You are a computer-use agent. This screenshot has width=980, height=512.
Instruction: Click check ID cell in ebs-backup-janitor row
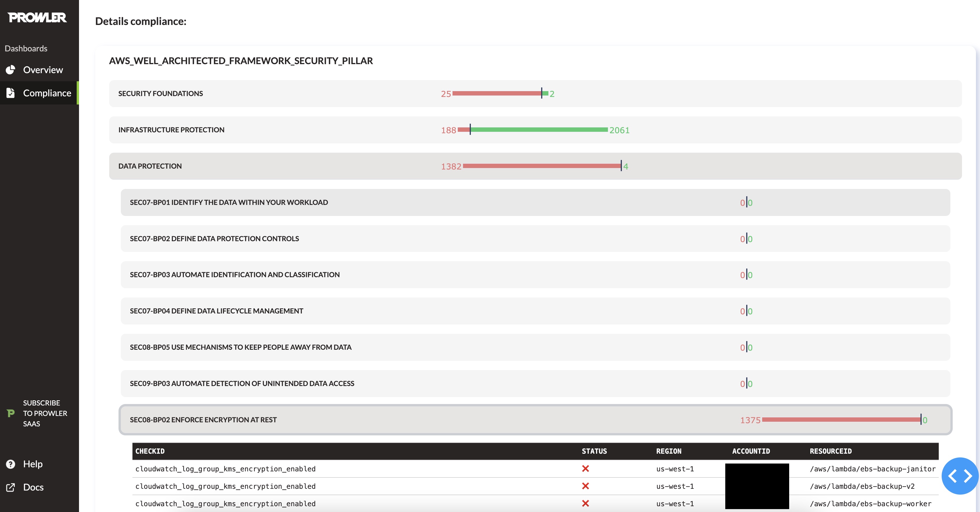pos(226,469)
